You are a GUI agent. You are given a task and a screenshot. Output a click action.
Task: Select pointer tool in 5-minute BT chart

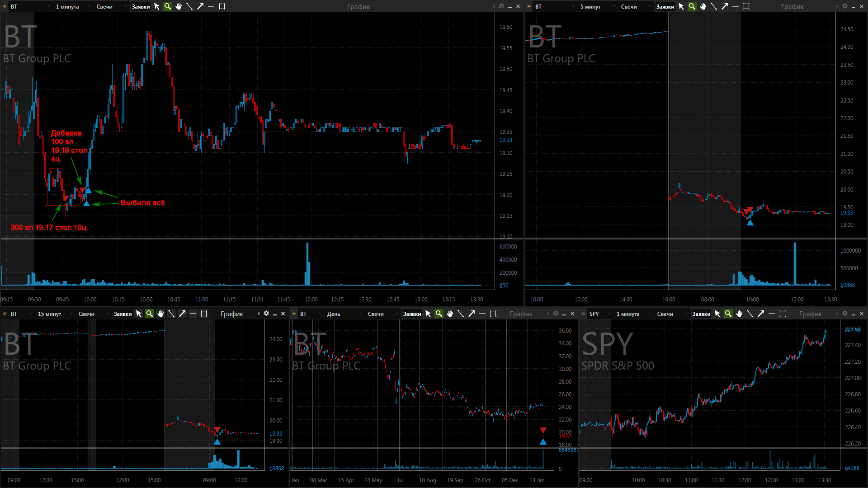(x=681, y=6)
